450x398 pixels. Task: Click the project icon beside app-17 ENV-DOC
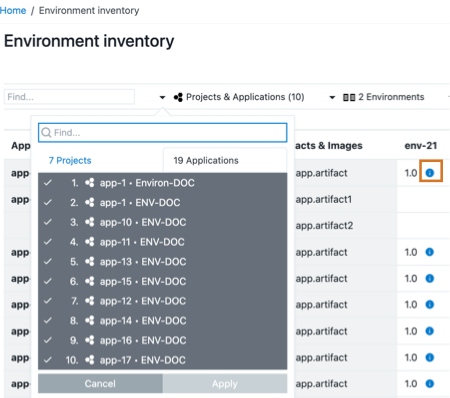pos(89,360)
